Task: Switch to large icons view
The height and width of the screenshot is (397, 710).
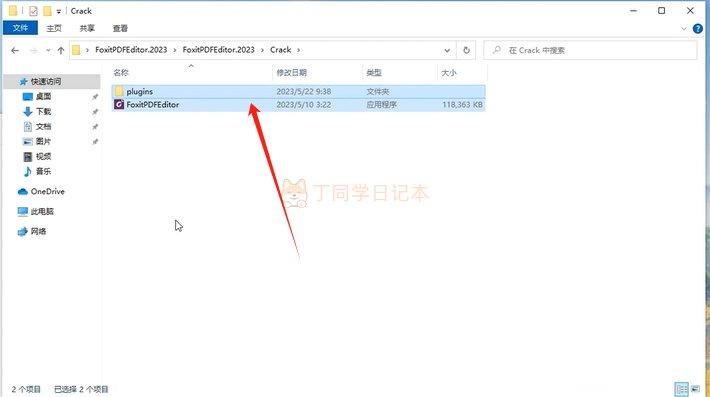Action: click(696, 389)
